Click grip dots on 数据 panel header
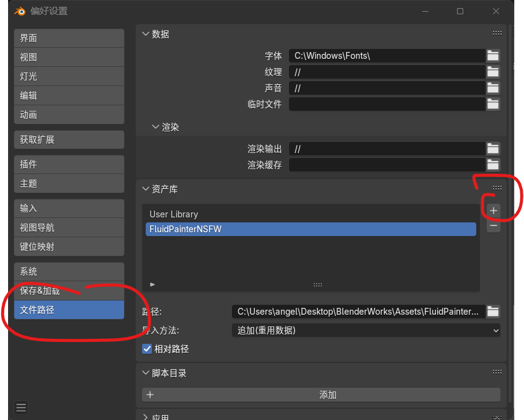The image size is (524, 420). (x=497, y=33)
